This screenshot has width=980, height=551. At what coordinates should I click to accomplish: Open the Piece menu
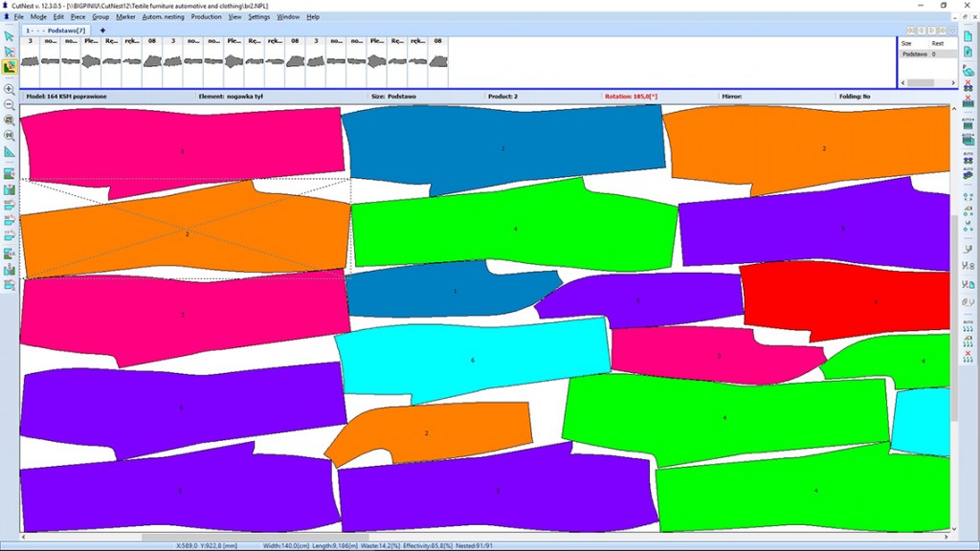[78, 17]
